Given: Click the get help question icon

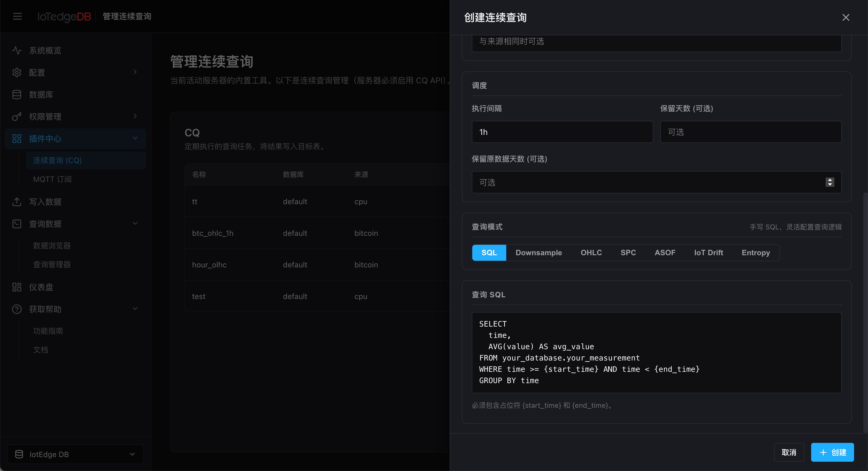Looking at the screenshot, I should pos(17,309).
